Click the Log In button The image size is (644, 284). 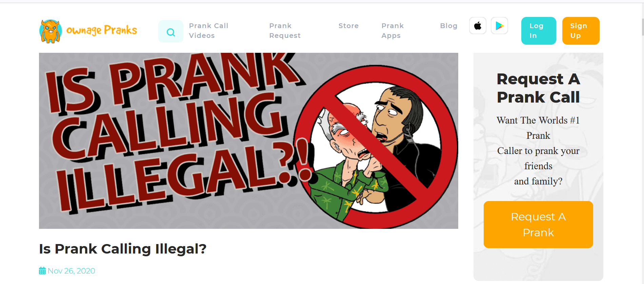coord(539,31)
